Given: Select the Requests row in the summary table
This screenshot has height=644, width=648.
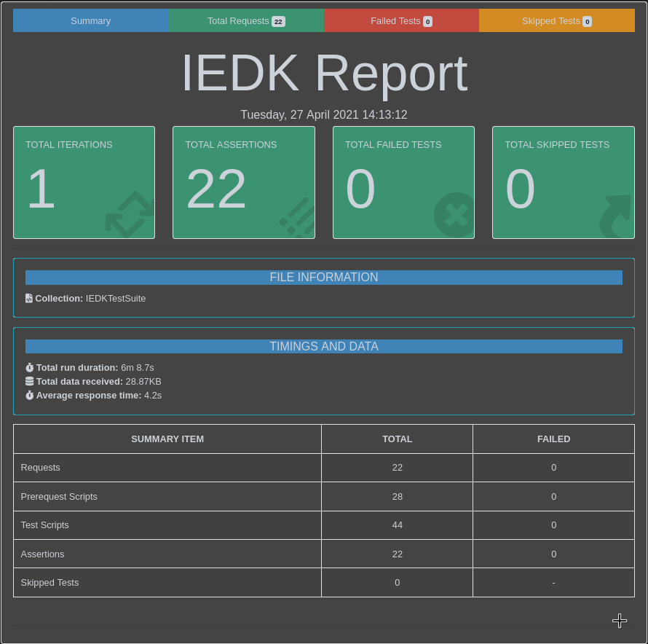Looking at the screenshot, I should point(167,467).
